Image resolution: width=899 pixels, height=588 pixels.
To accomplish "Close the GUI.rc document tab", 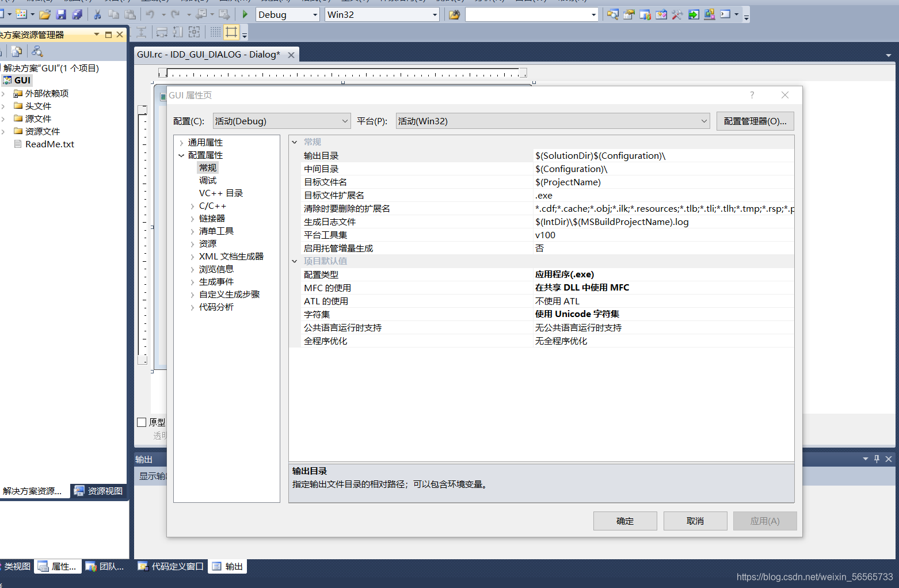I will (x=291, y=55).
